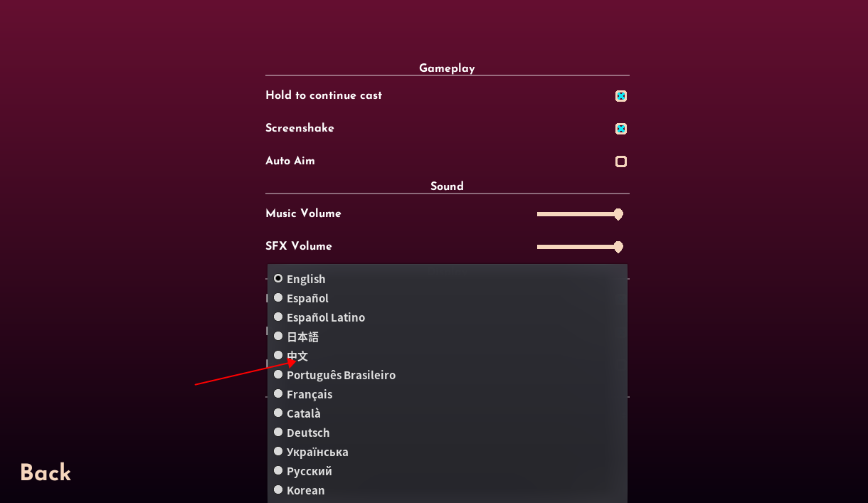Go back using the Back button
The height and width of the screenshot is (503, 868).
(x=46, y=473)
